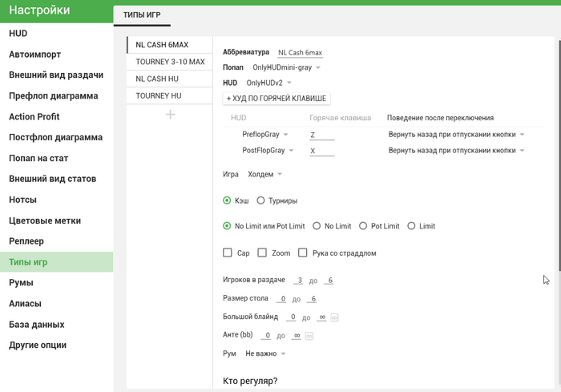The image size is (561, 392).
Task: Check the Рука со страддлом box
Action: (303, 253)
